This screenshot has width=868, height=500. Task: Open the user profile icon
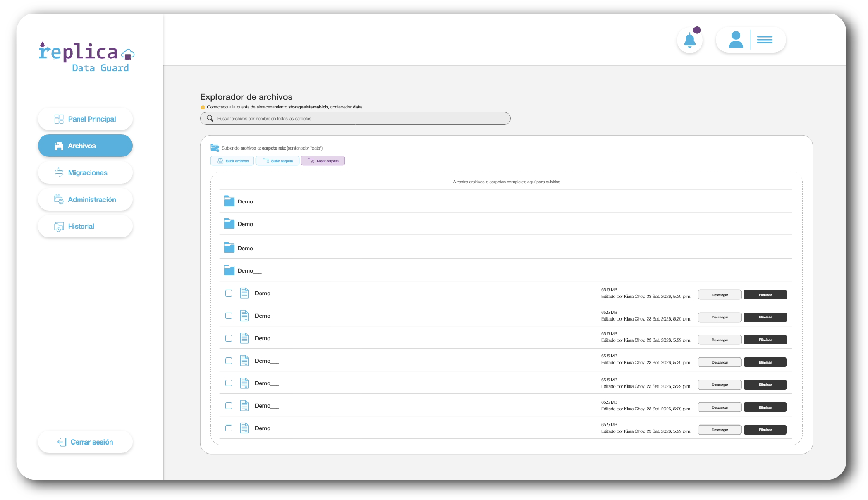coord(736,40)
